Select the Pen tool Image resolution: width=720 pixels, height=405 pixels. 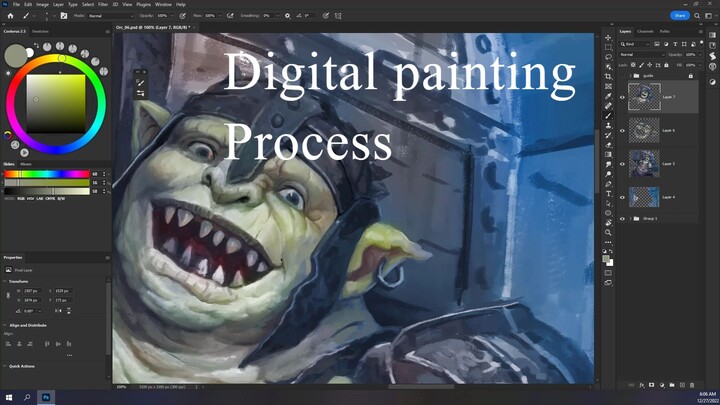click(608, 184)
